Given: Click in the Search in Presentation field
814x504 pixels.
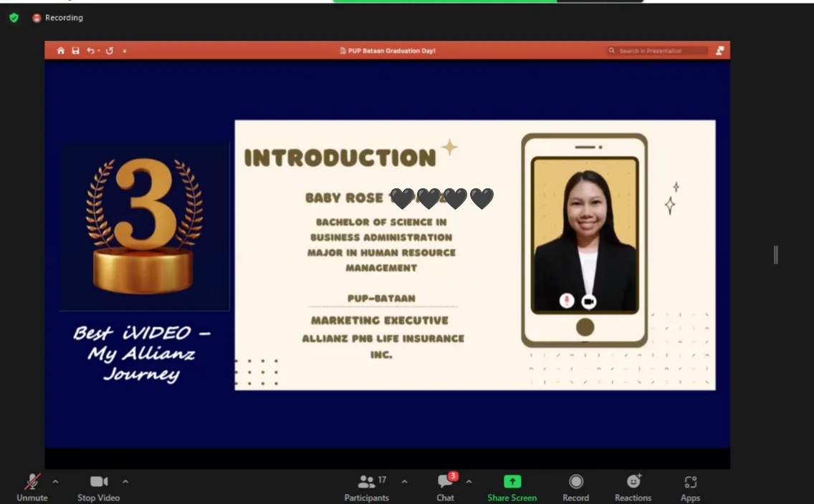Looking at the screenshot, I should click(x=656, y=50).
